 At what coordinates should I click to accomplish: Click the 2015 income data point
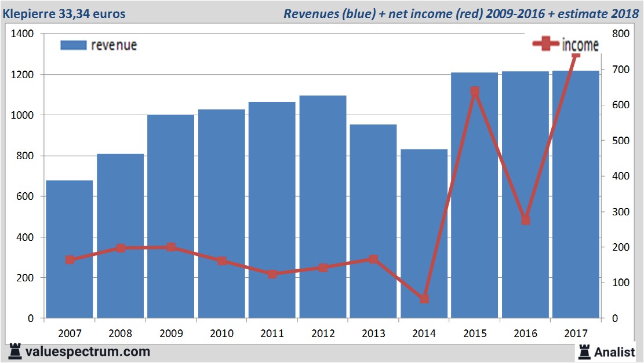(475, 91)
